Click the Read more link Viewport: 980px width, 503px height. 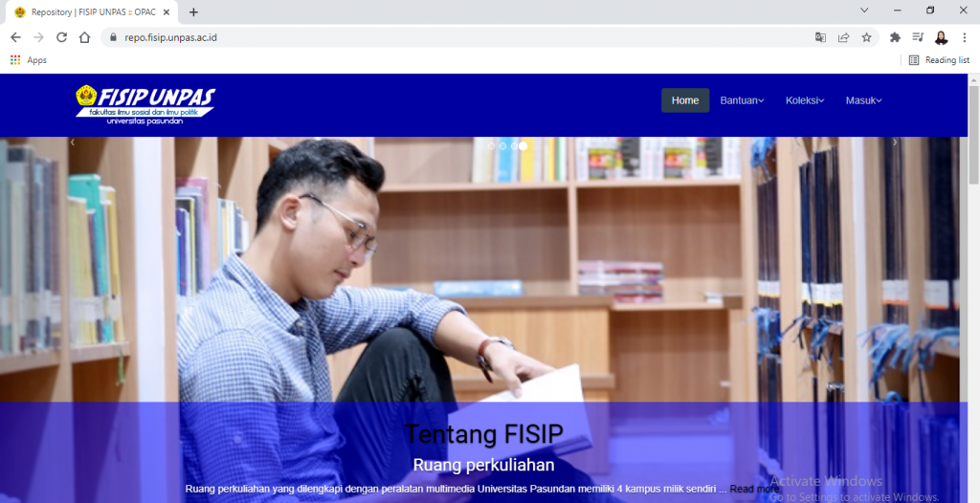(754, 489)
